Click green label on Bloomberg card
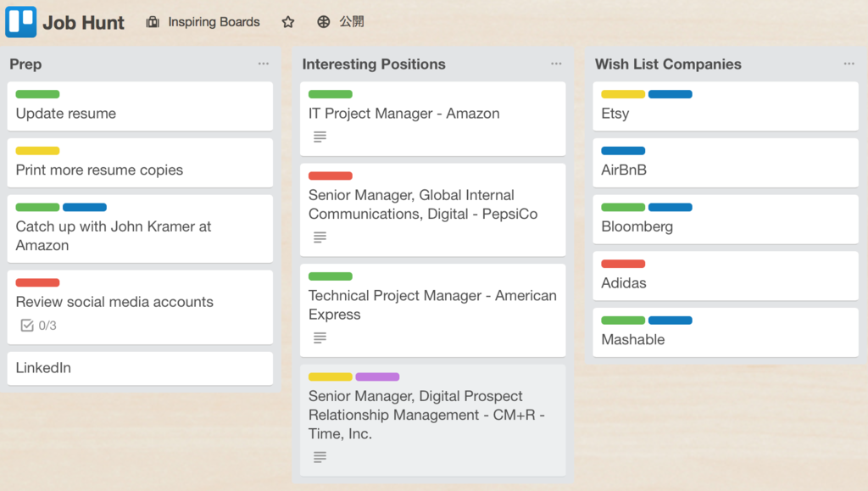The width and height of the screenshot is (868, 491). point(623,207)
